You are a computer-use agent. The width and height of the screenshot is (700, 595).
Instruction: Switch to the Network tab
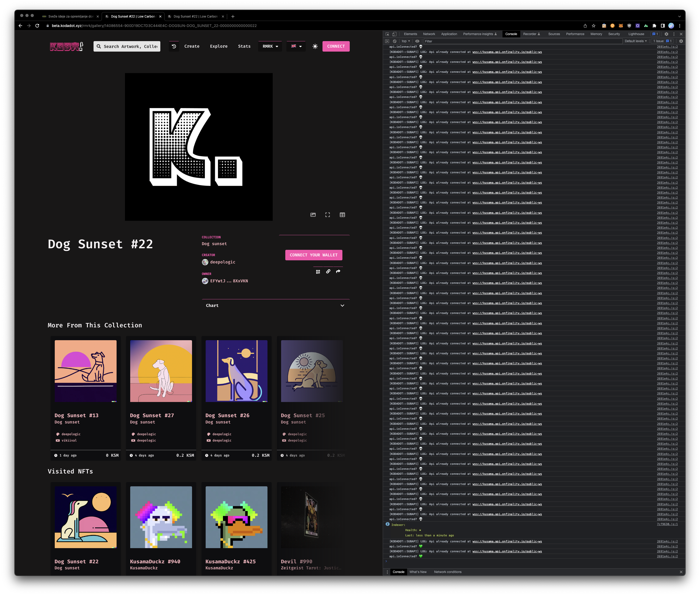pyautogui.click(x=429, y=34)
